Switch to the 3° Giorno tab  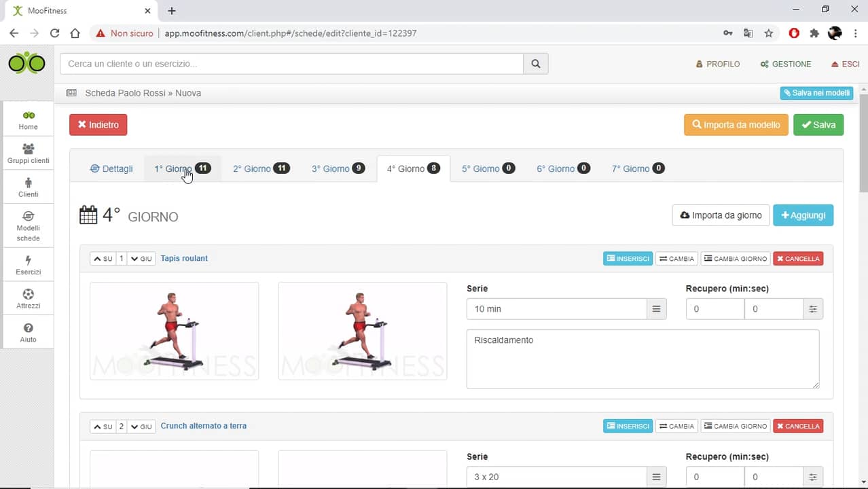coord(339,168)
